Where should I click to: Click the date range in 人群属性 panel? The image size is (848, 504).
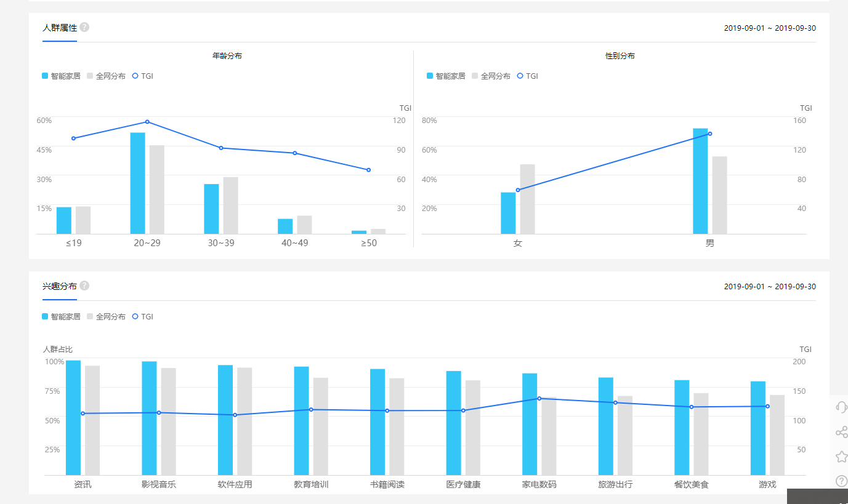(770, 28)
